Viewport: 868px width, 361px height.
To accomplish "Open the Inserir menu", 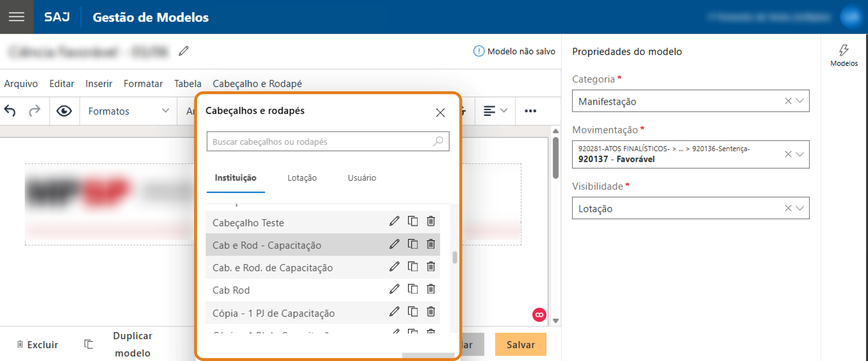I will (99, 84).
